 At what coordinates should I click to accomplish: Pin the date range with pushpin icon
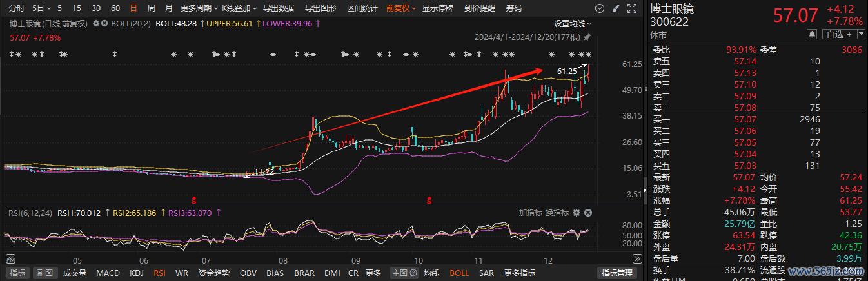pyautogui.click(x=587, y=37)
